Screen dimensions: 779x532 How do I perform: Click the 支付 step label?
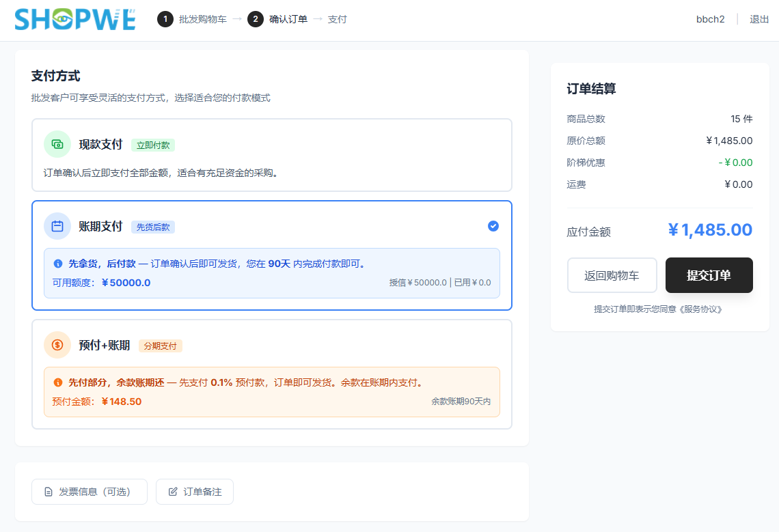coord(338,19)
